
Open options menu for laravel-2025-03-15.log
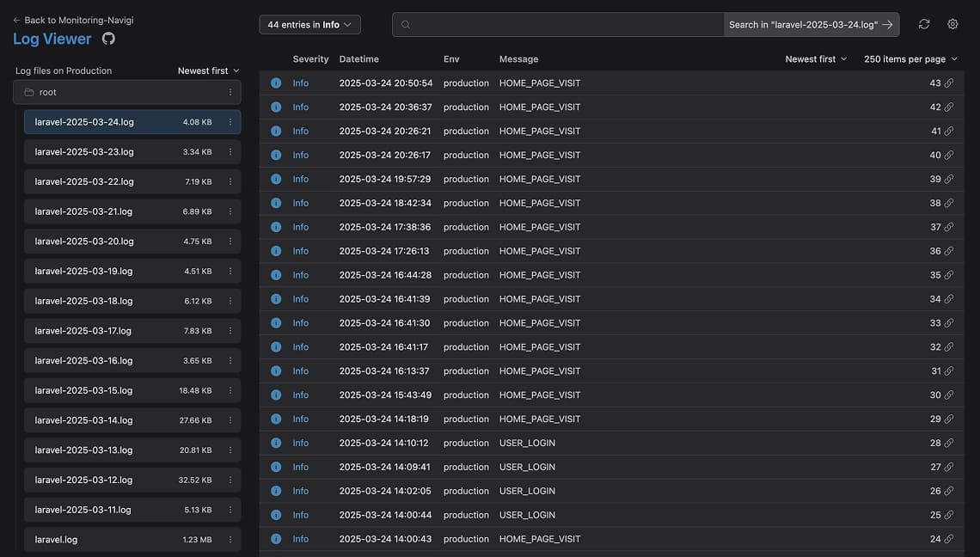[230, 391]
